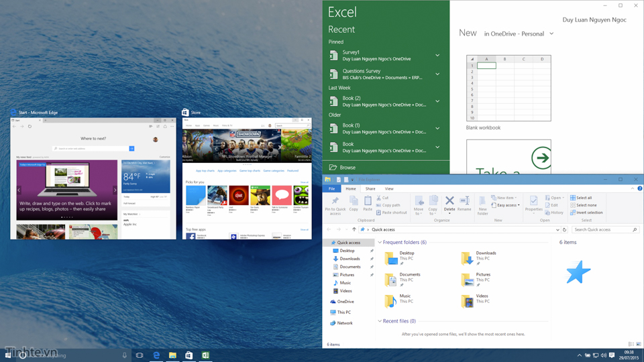644x362 pixels.
Task: Open the New item dropdown in ribbon
Action: 504,198
